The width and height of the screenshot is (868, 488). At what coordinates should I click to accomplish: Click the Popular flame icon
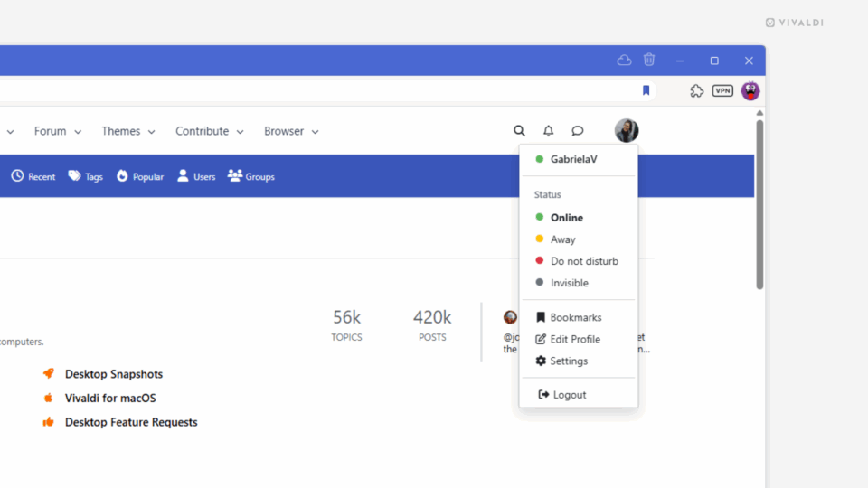[122, 176]
